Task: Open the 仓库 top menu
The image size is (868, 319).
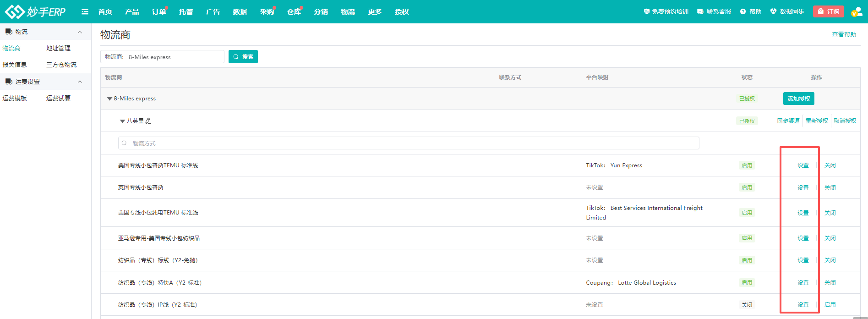Action: (x=294, y=11)
